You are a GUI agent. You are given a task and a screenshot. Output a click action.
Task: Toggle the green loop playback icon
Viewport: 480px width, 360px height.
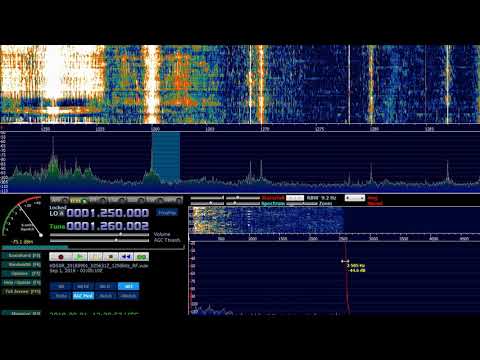[141, 257]
